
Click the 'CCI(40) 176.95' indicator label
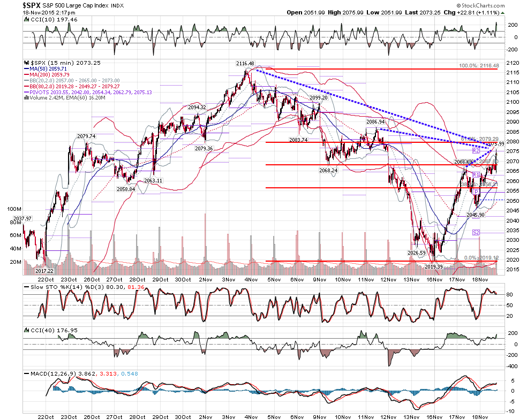point(54,330)
